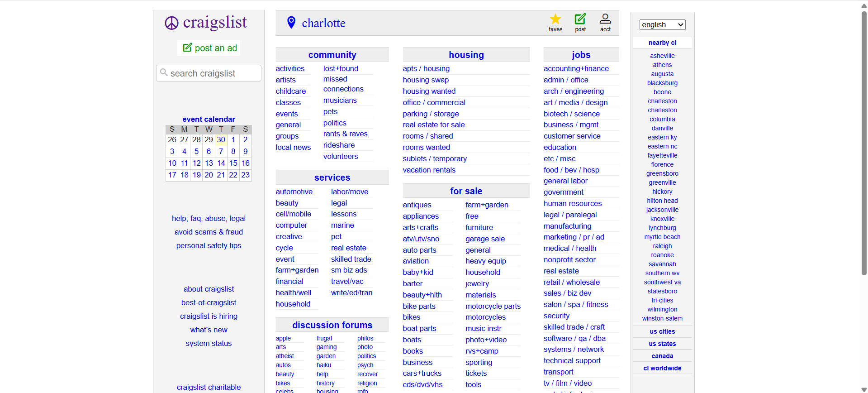Focus the search craigslist field
This screenshot has width=868, height=393.
coord(209,73)
